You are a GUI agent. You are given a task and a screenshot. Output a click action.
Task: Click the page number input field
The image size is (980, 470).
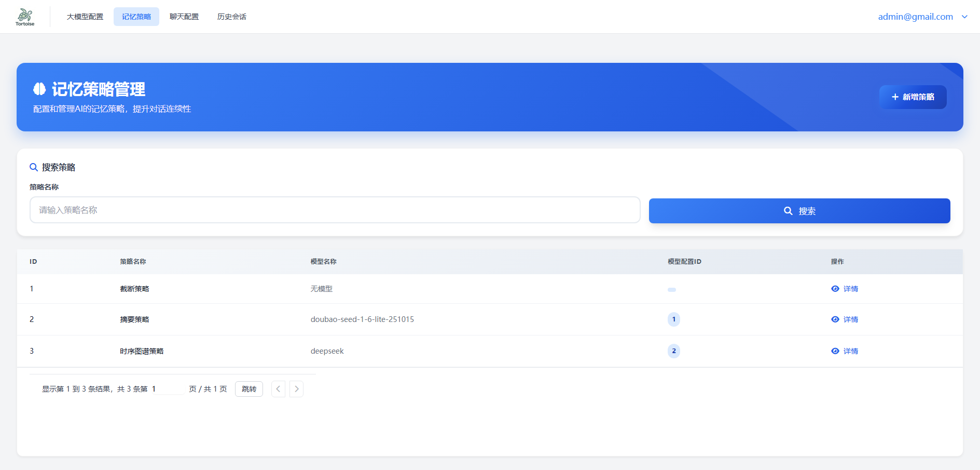click(168, 389)
